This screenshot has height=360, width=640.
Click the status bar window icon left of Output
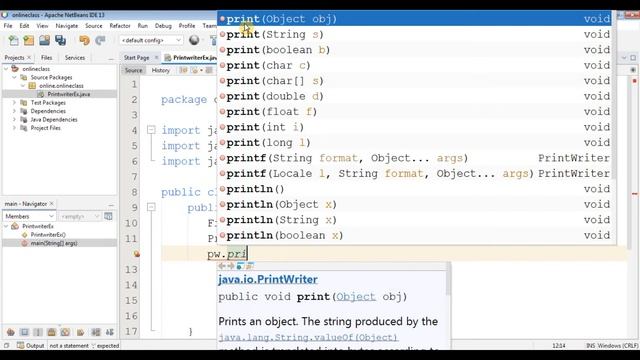(7, 345)
